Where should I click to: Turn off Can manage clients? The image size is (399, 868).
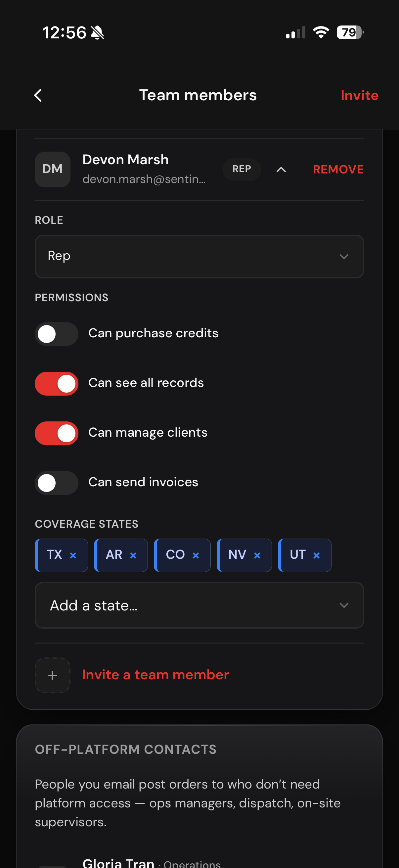tap(57, 433)
